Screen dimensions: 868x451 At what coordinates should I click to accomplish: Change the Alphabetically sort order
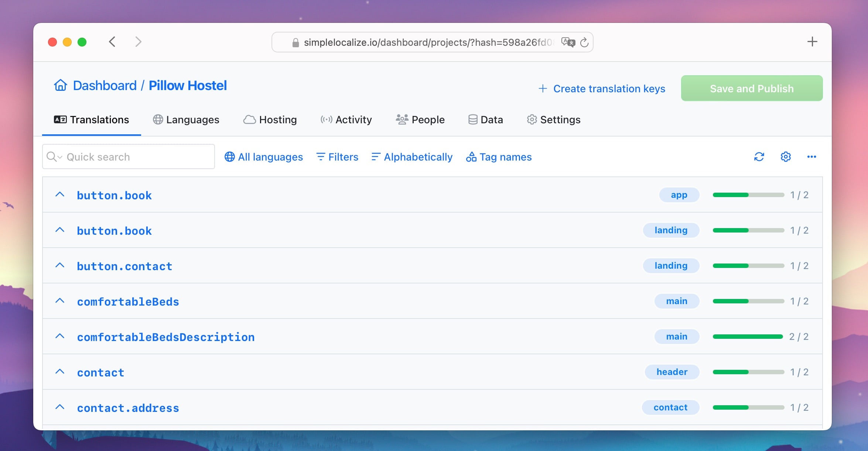[x=412, y=157]
